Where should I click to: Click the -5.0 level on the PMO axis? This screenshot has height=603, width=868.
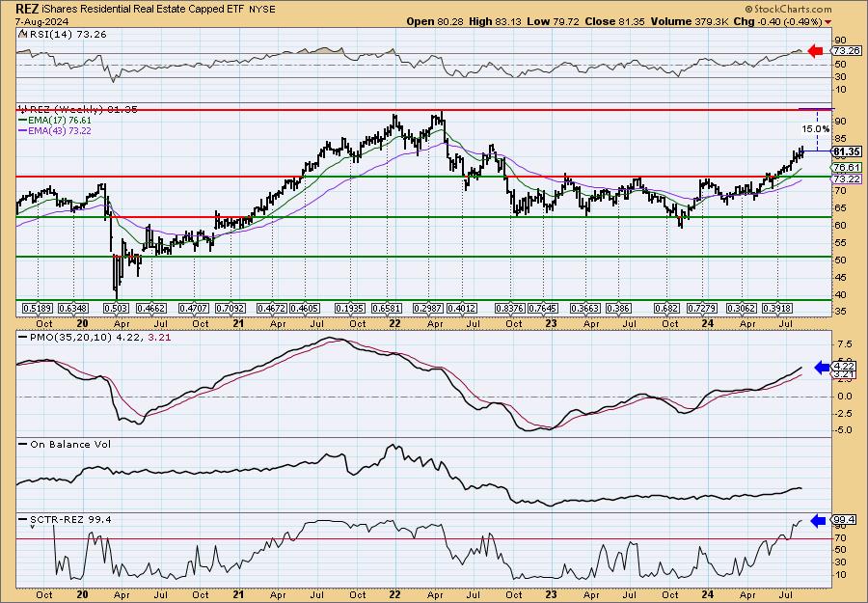click(843, 430)
